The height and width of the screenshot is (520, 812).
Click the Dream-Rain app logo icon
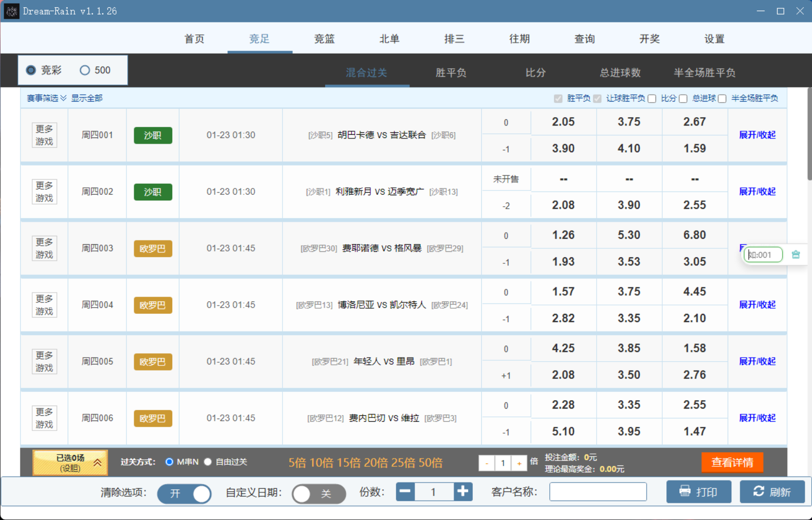click(x=11, y=11)
